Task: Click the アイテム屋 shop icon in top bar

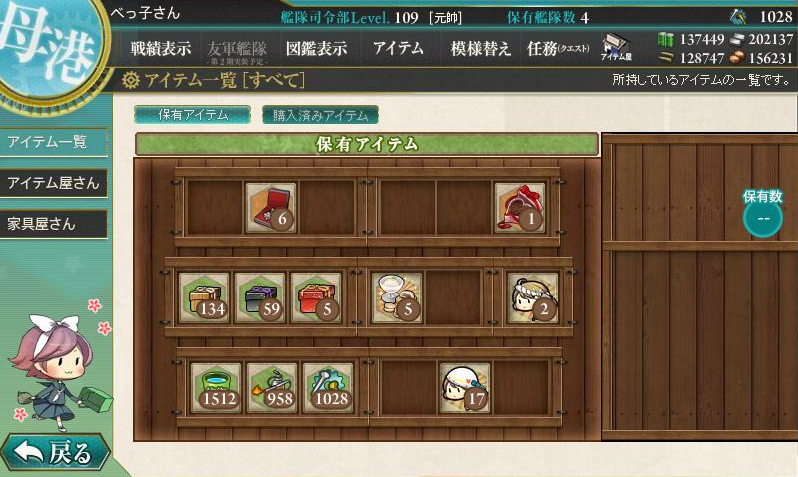Action: 616,47
